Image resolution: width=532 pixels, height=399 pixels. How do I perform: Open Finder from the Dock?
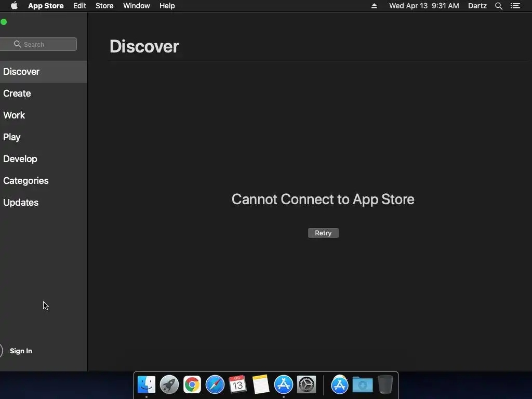pos(147,384)
